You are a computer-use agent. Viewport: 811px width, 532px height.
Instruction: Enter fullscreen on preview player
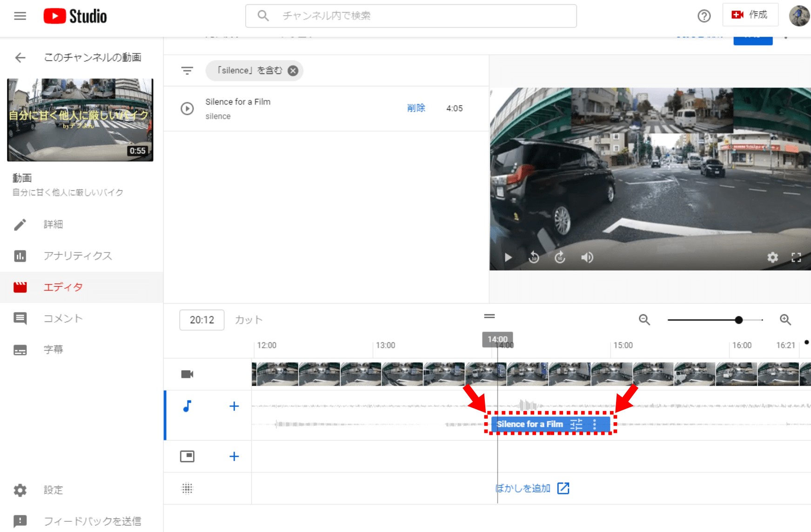(x=796, y=257)
